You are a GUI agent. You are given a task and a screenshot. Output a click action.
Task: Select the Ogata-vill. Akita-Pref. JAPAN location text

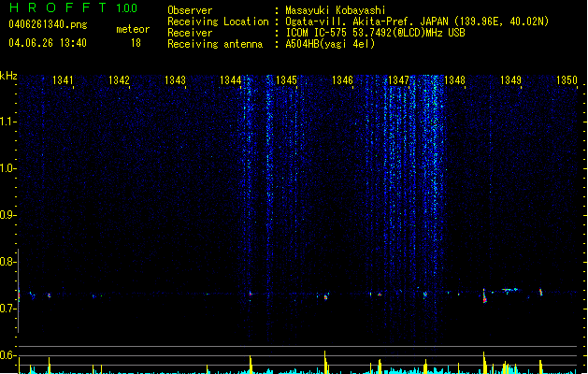[417, 22]
